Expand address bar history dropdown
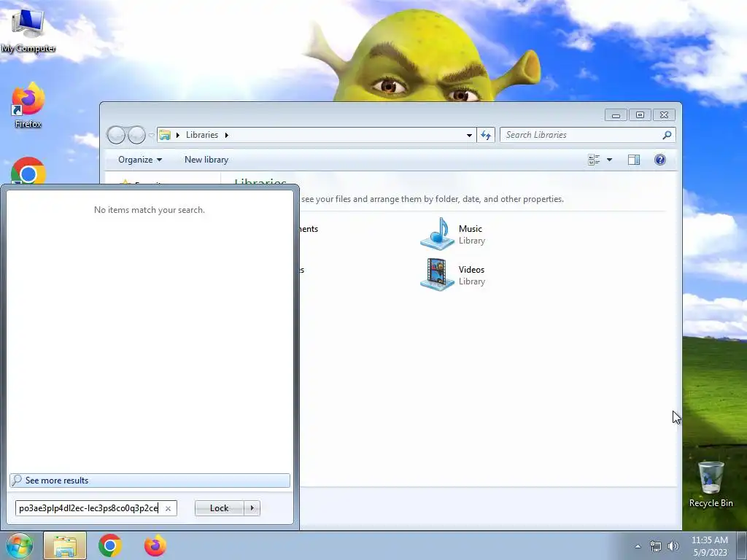The image size is (747, 560). click(x=469, y=135)
